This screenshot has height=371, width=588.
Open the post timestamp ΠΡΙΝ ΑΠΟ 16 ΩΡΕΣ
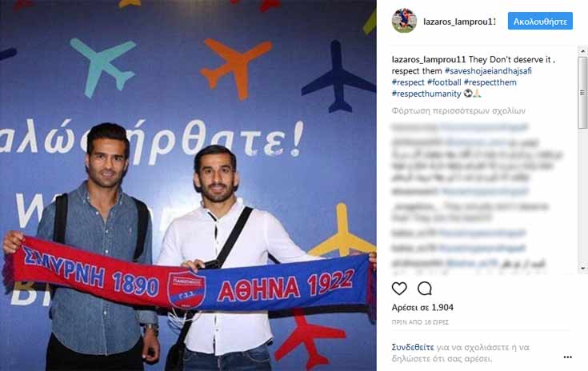420,322
